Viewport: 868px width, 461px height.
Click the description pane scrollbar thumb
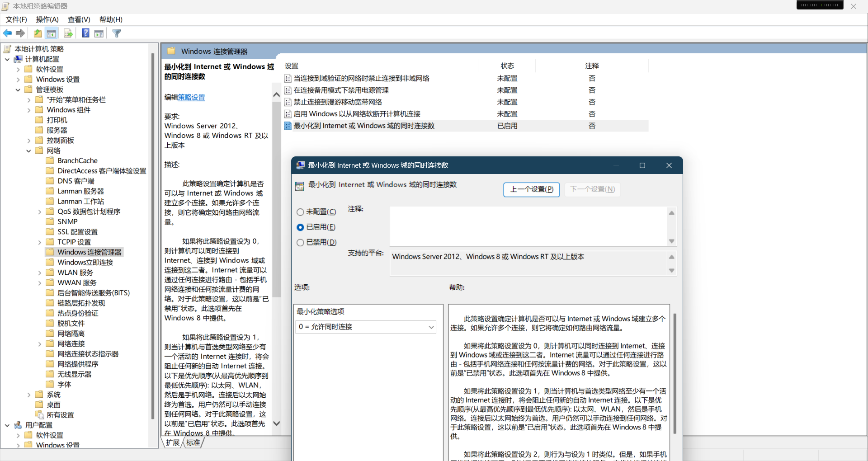[x=276, y=199]
